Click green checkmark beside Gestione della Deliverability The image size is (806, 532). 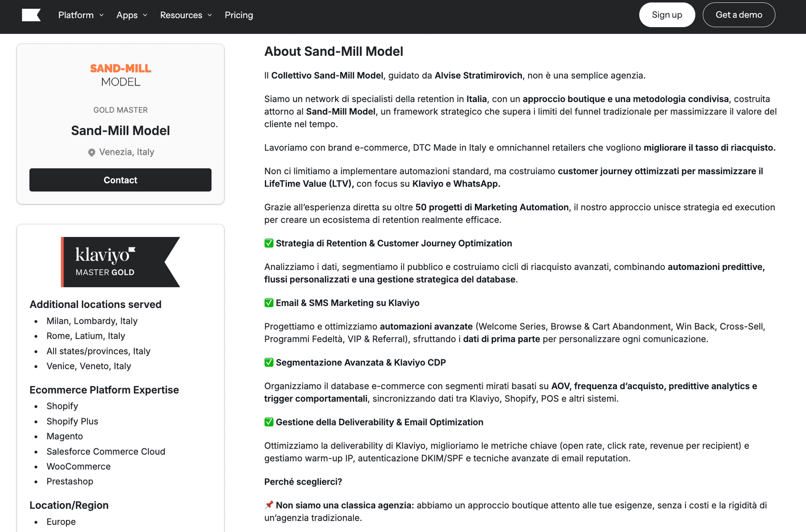coord(269,422)
